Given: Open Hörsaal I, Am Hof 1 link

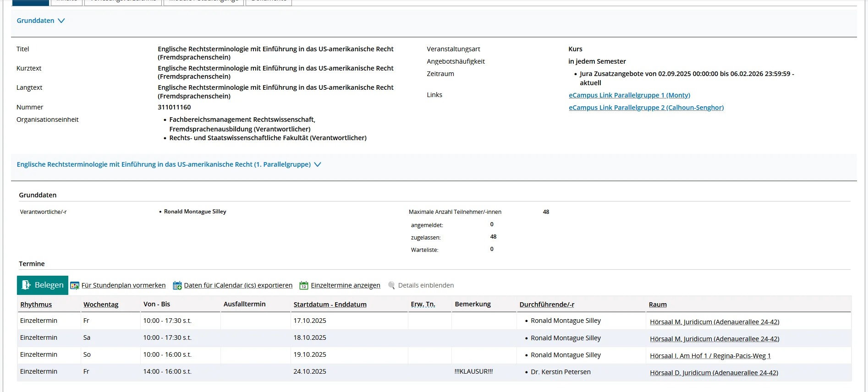Looking at the screenshot, I should tap(710, 356).
